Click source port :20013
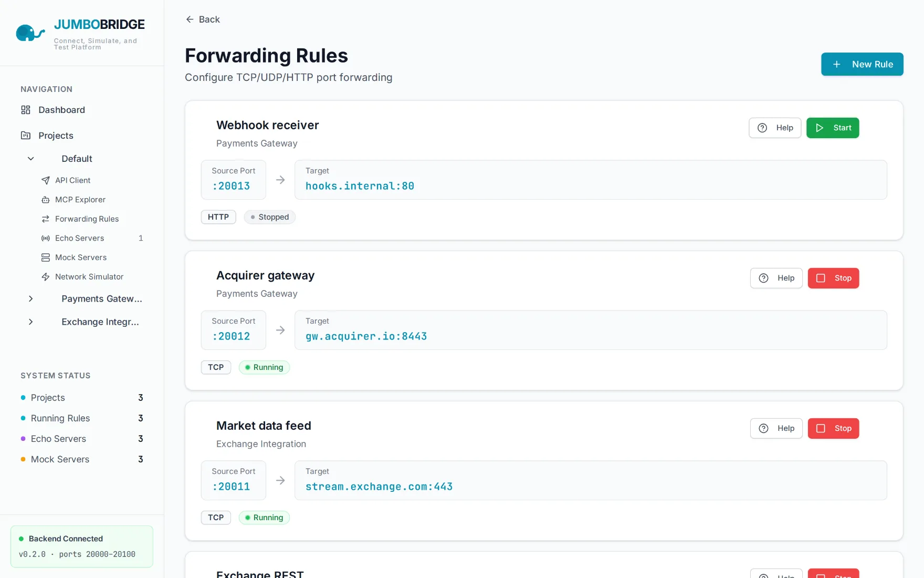The height and width of the screenshot is (578, 924). (x=234, y=180)
